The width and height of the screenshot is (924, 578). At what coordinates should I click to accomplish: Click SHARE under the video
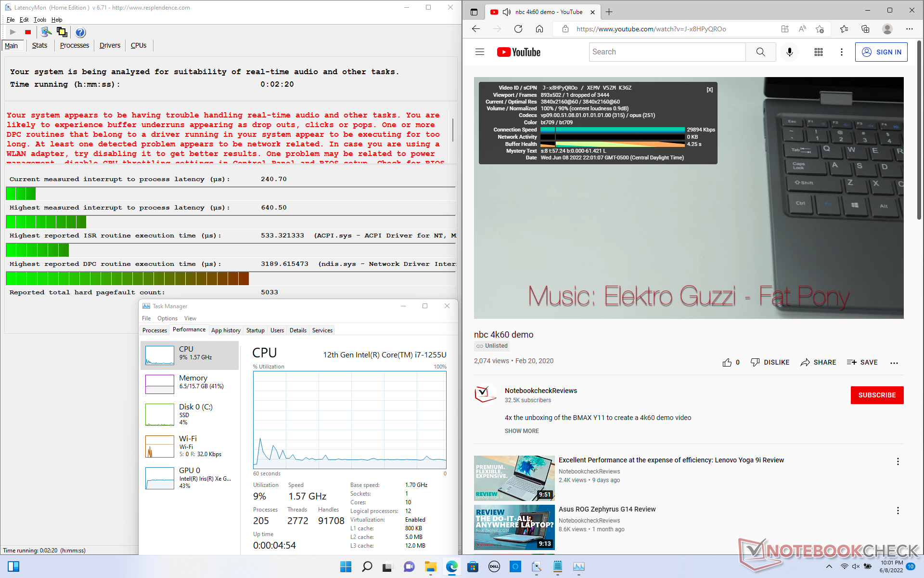click(x=818, y=362)
